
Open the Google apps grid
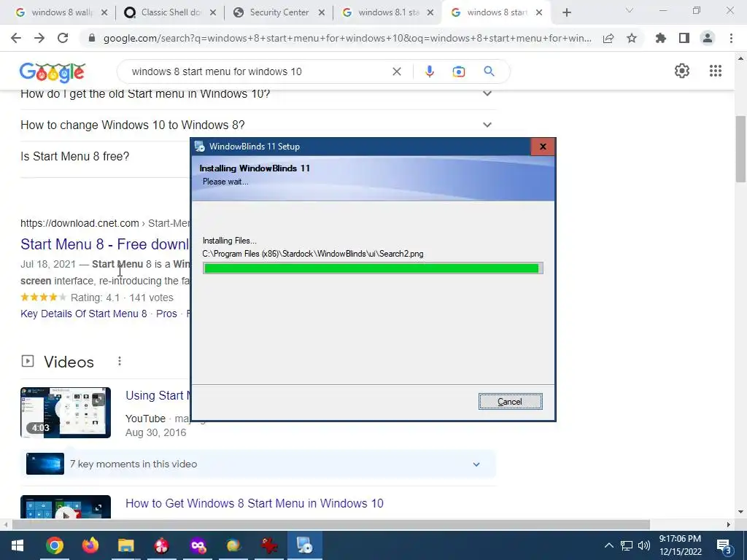point(716,71)
